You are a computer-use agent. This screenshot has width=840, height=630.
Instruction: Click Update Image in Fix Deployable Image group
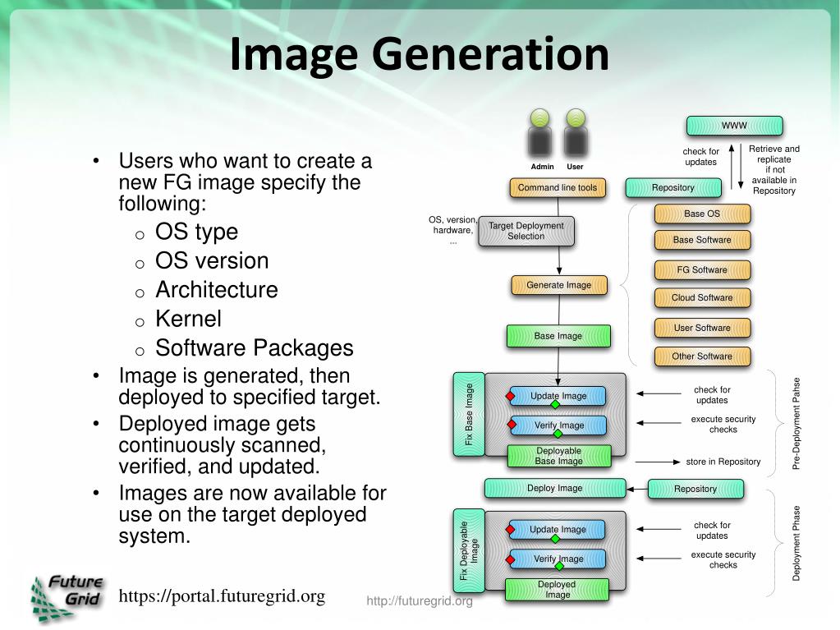[x=558, y=530]
